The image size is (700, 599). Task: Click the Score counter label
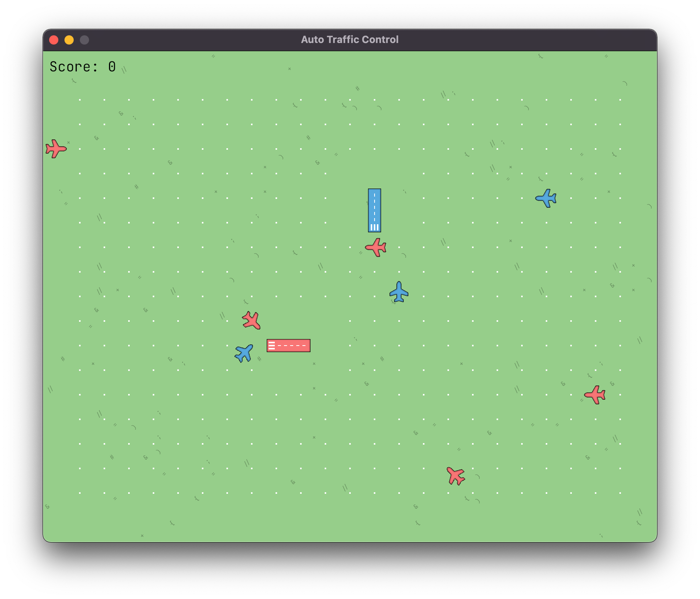click(83, 66)
